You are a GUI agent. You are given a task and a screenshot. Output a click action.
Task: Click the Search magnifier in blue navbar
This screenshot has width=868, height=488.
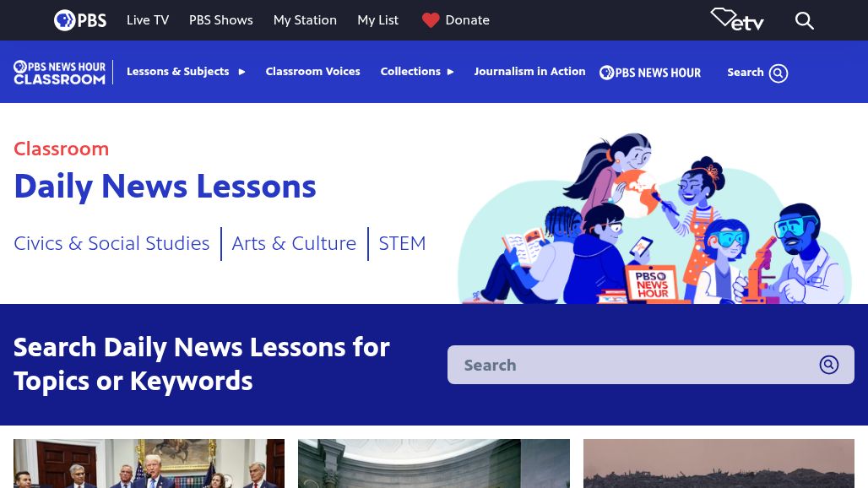pyautogui.click(x=778, y=73)
